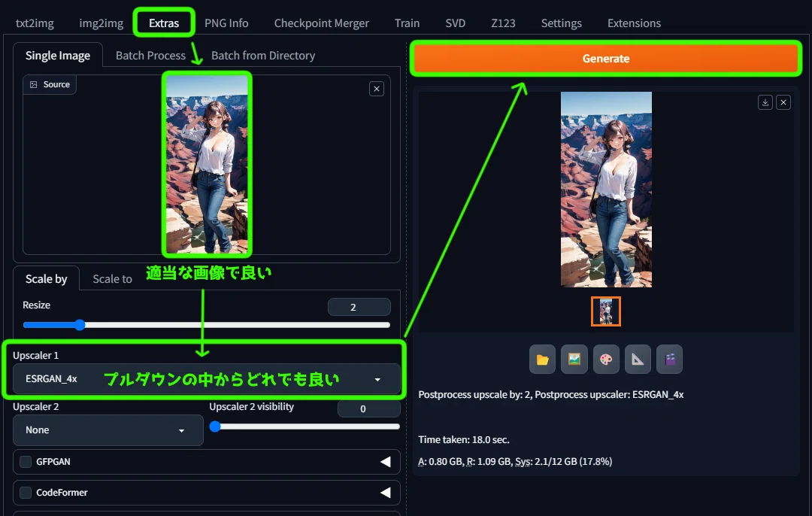Select the Scale by tab
This screenshot has height=516, width=812.
click(x=46, y=279)
